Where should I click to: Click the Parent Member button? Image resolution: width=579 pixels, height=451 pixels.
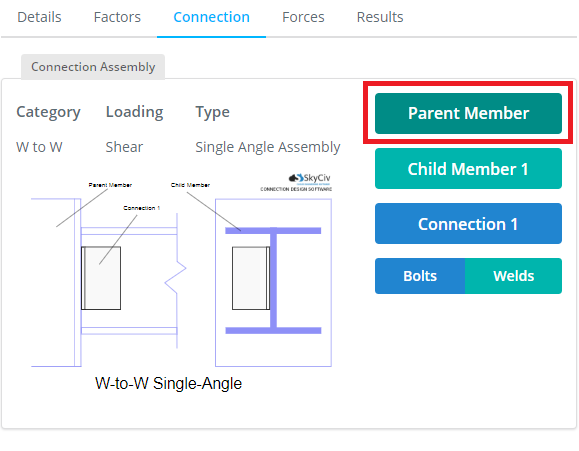pos(468,113)
